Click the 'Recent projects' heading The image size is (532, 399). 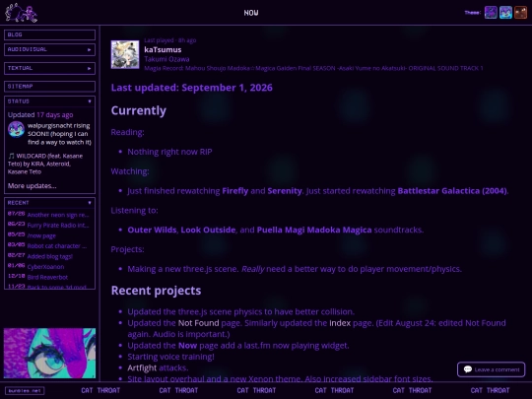pos(156,291)
